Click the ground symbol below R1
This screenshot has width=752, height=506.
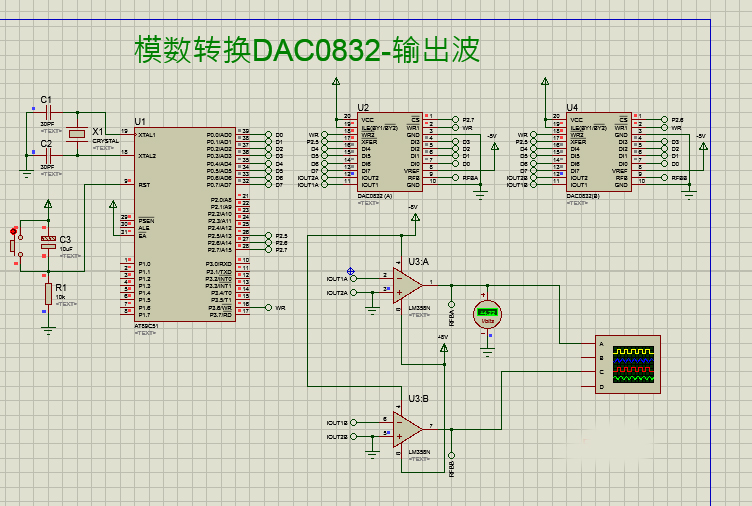pos(48,330)
